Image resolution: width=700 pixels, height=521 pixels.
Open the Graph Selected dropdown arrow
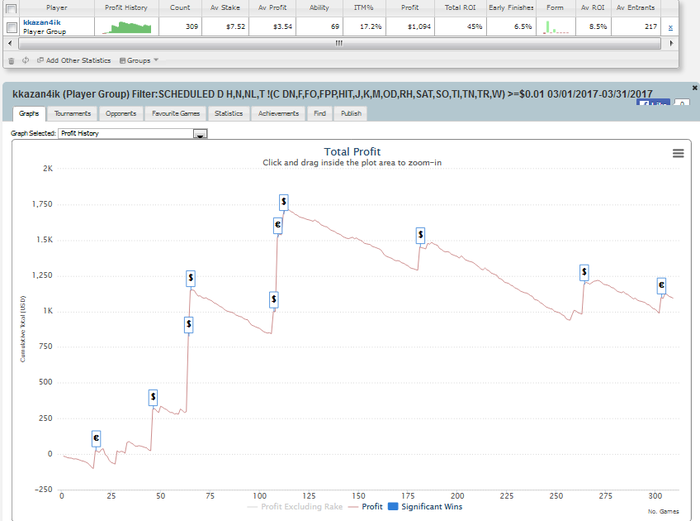click(200, 133)
